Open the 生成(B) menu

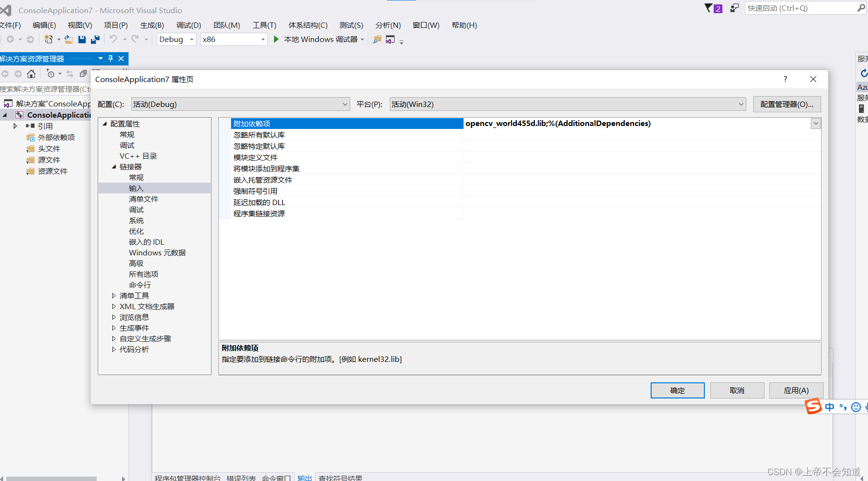152,25
